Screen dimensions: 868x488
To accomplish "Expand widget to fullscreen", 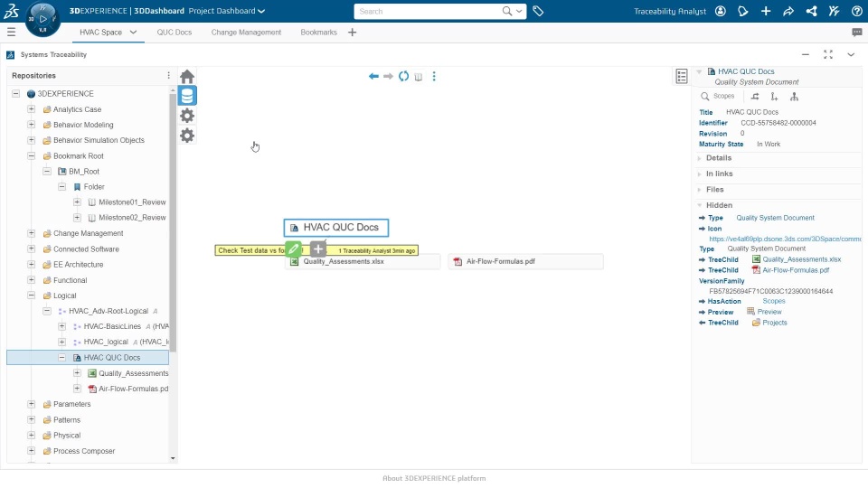I will pos(828,54).
